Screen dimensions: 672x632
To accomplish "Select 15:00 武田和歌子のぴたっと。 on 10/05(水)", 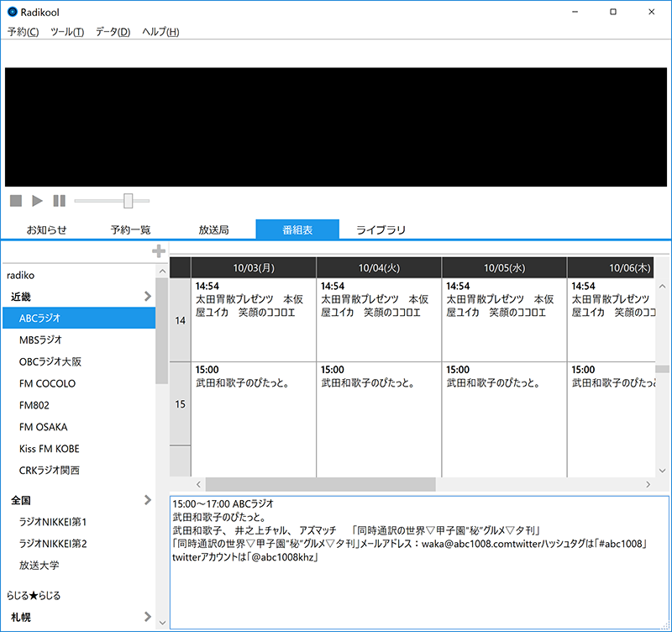I will 505,419.
